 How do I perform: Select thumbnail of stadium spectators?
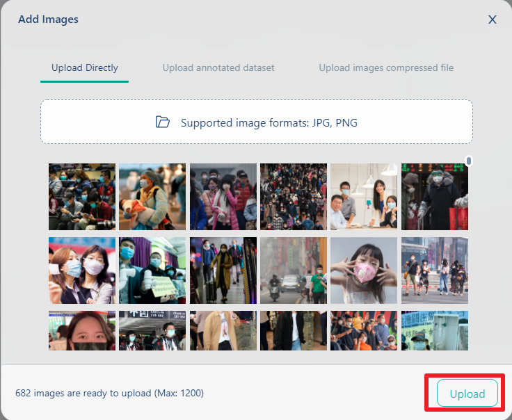[364, 330]
